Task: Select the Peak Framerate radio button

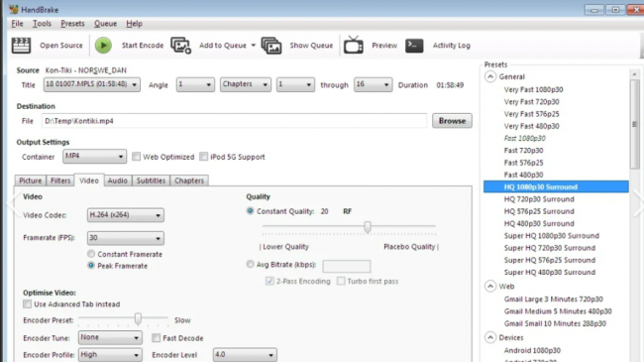Action: coord(91,266)
